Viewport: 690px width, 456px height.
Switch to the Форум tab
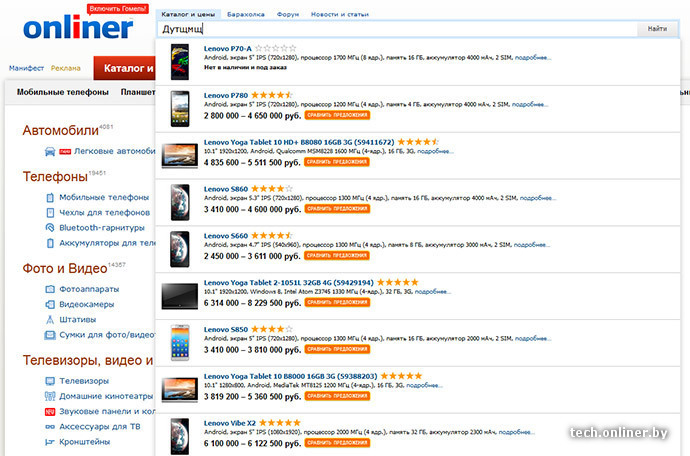[288, 15]
